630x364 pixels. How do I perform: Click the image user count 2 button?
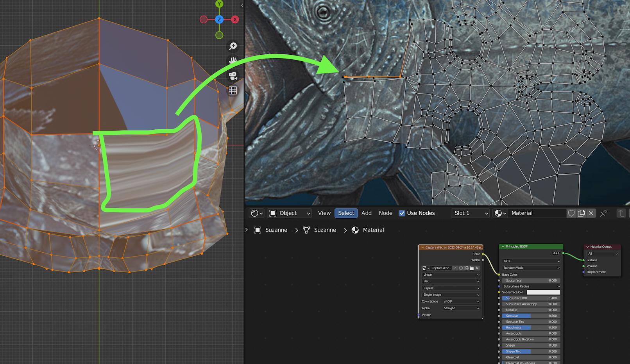point(455,268)
